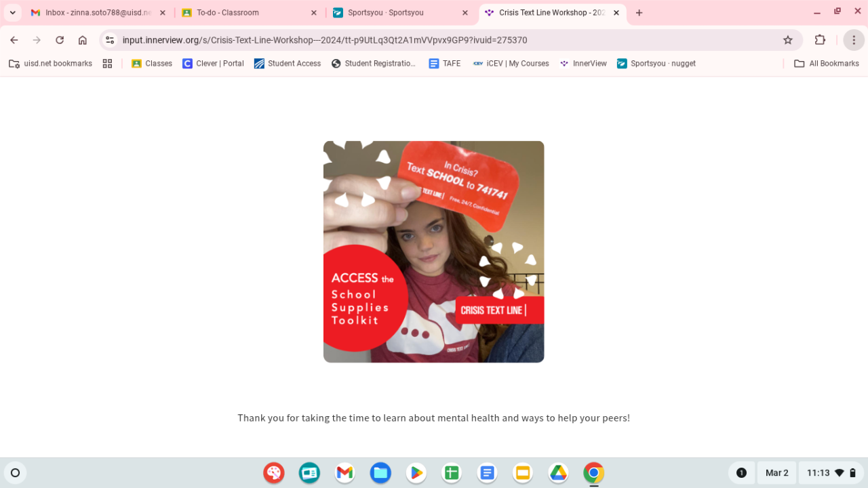The image size is (868, 488).
Task: Open the Clever | Portal bookmark
Action: (213, 64)
